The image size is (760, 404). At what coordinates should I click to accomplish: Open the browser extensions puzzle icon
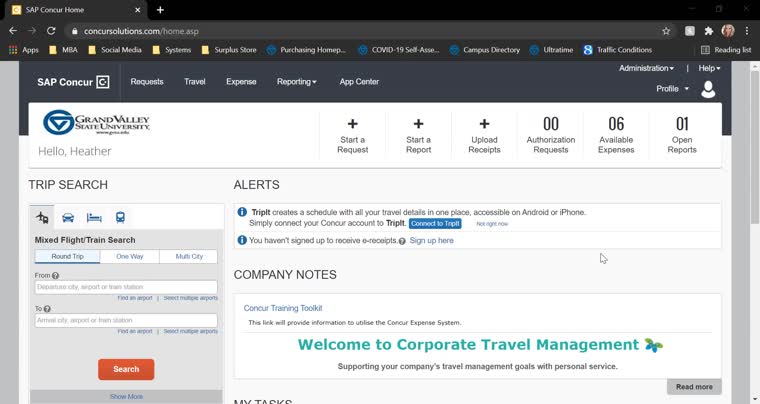coord(709,31)
